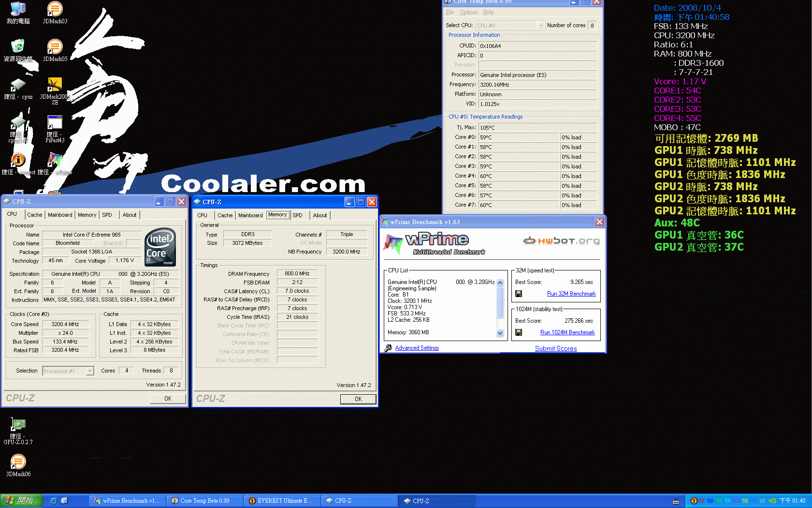
Task: Click the Run 32M Benchmark link
Action: 571,294
